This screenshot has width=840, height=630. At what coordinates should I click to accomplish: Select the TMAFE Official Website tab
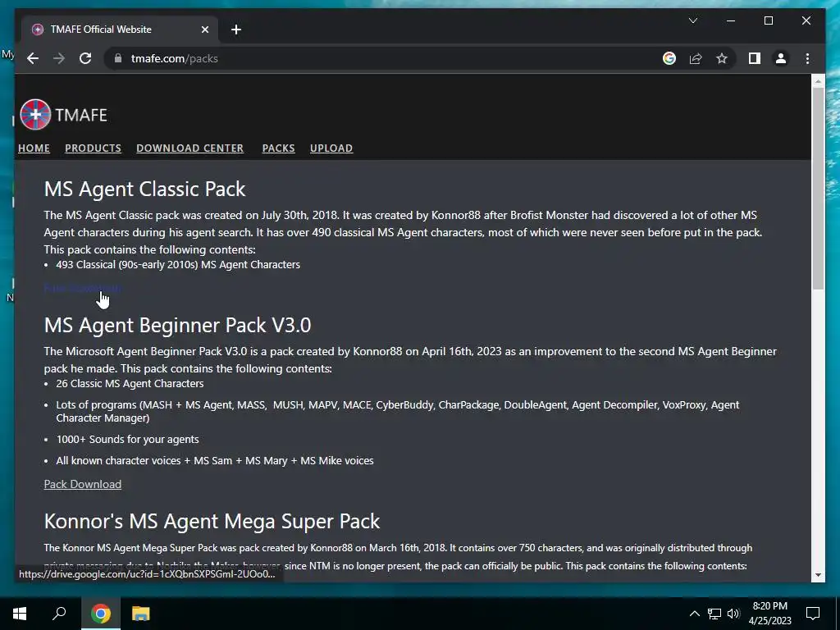[x=120, y=30]
